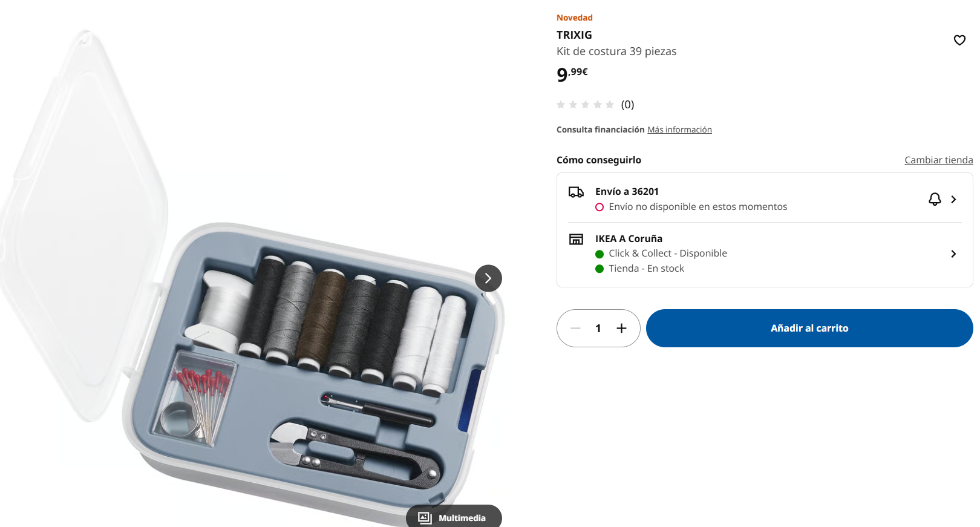Click Añadir al carrito button
980x527 pixels.
coord(809,329)
